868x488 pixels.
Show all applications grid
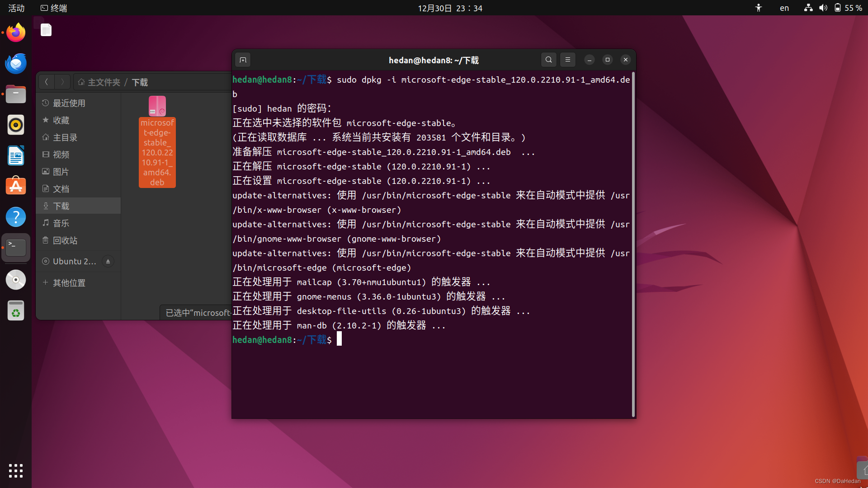coord(16,470)
